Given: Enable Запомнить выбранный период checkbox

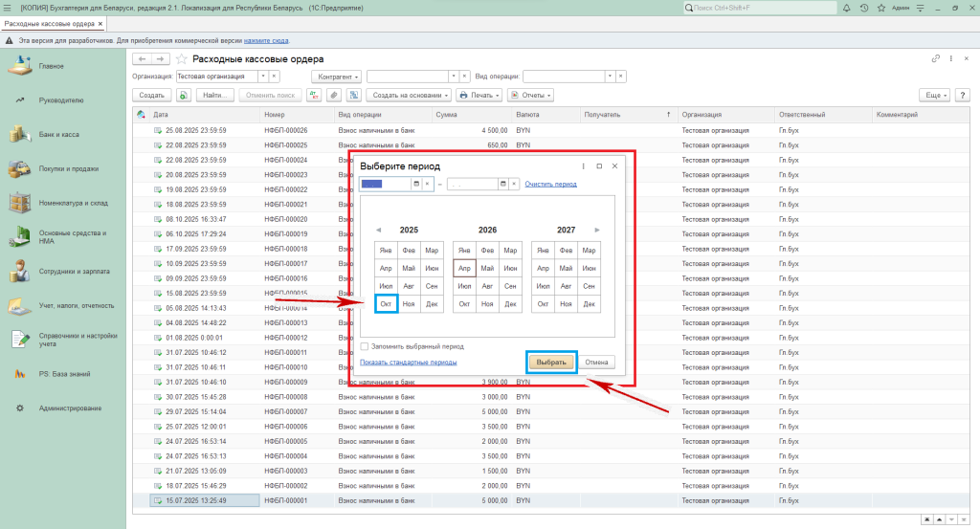Looking at the screenshot, I should [365, 346].
